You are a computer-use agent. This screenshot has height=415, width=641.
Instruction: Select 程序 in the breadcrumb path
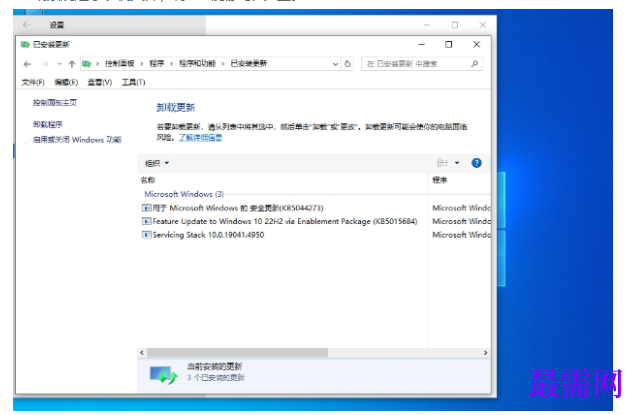point(157,63)
